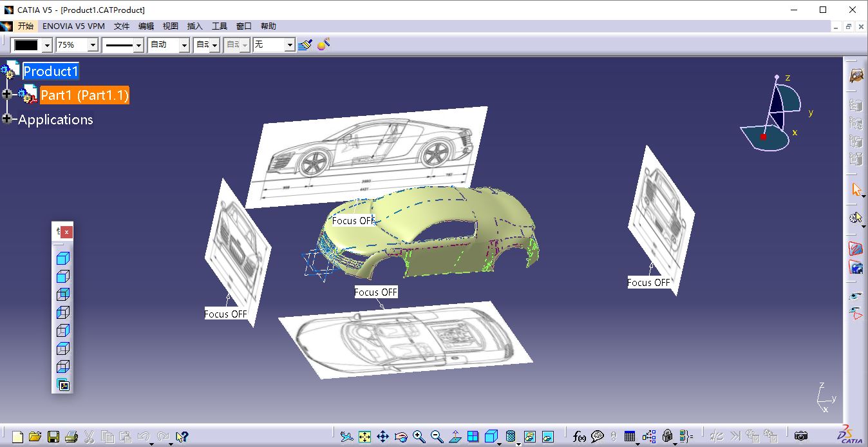Open the 编辑 menu
This screenshot has width=868, height=447.
(x=146, y=26)
